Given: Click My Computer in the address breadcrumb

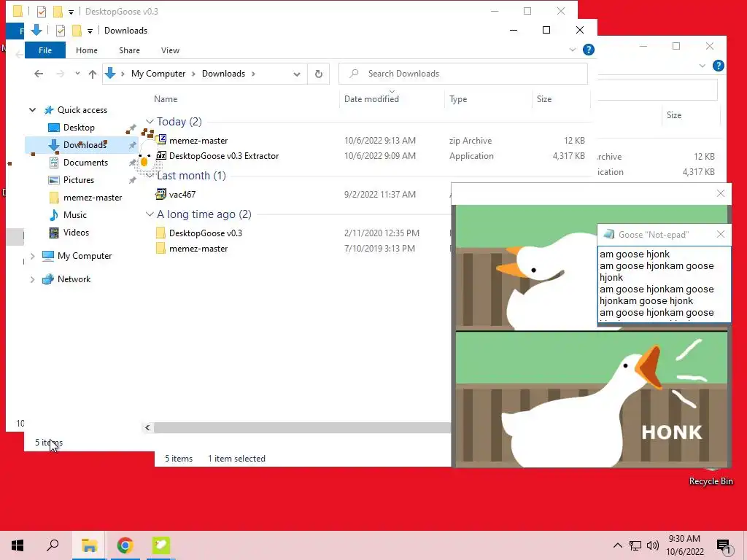Looking at the screenshot, I should click(158, 74).
